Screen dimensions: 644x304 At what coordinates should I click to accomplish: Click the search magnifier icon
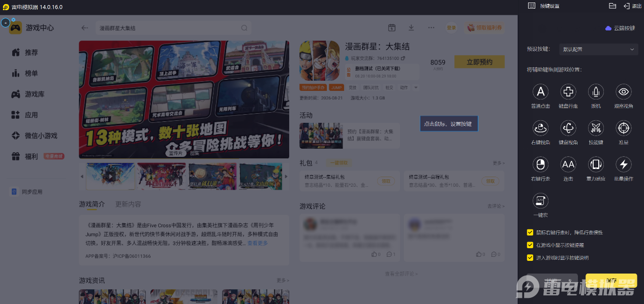(244, 28)
